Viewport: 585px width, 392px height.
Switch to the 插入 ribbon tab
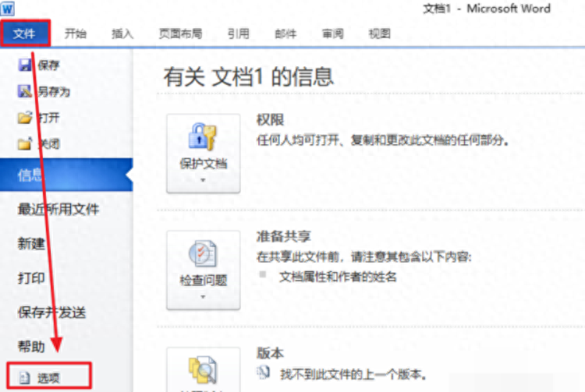122,34
